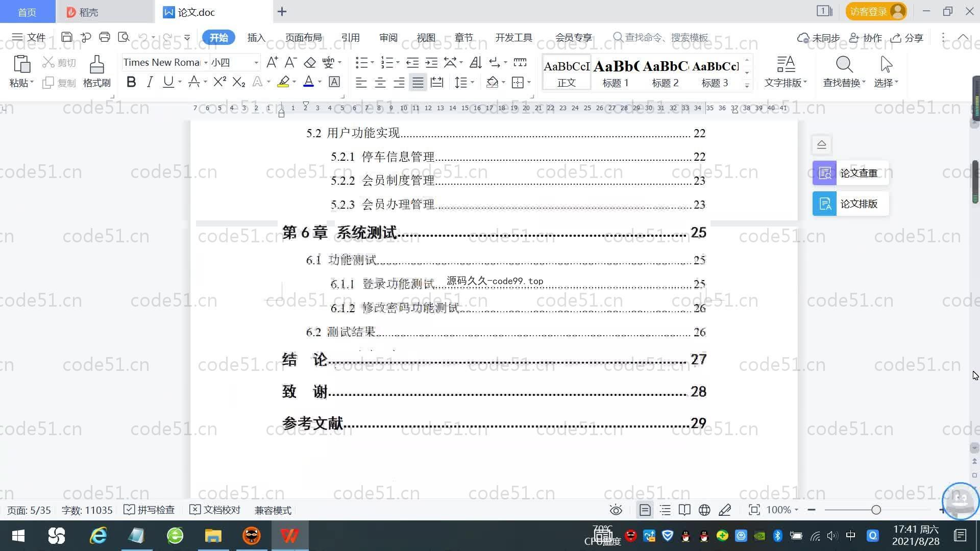
Task: Open the find and replace (查找替换) tool
Action: (844, 71)
